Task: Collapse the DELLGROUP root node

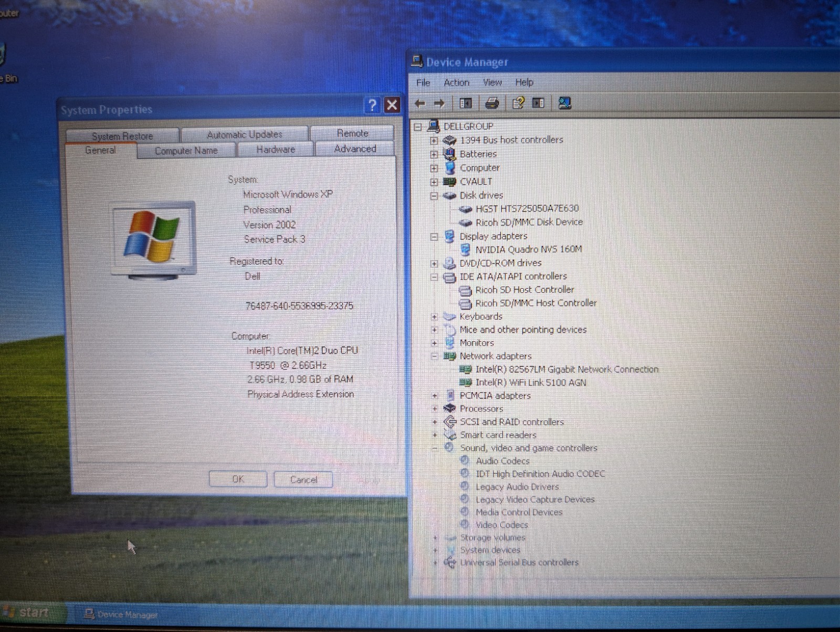Action: pos(418,127)
